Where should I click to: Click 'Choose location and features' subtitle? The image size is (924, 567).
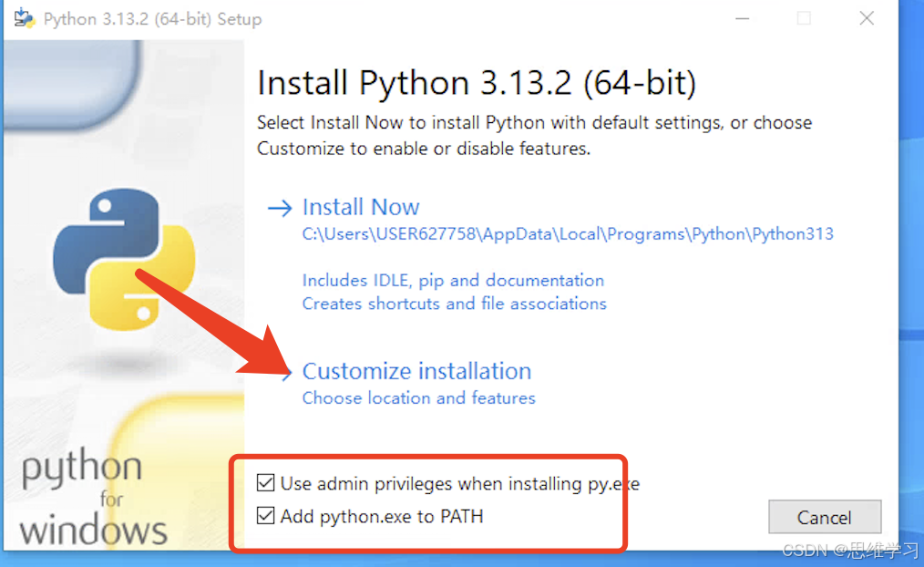tap(419, 398)
